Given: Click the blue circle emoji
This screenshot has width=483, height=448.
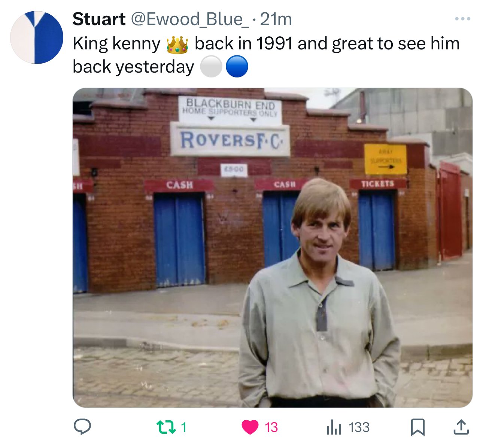Looking at the screenshot, I should coord(237,67).
